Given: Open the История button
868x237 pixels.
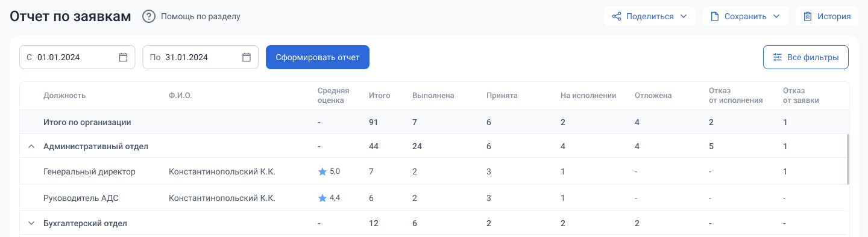Looking at the screenshot, I should pos(827,16).
